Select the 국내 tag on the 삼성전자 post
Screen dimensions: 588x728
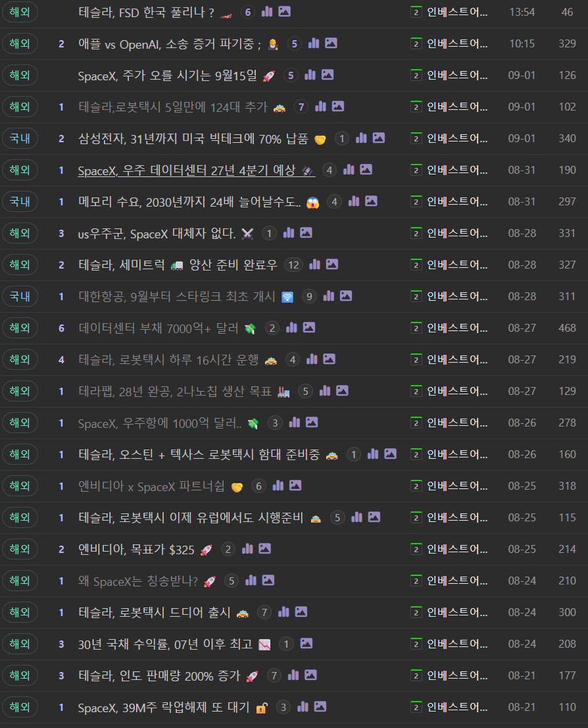pyautogui.click(x=20, y=138)
